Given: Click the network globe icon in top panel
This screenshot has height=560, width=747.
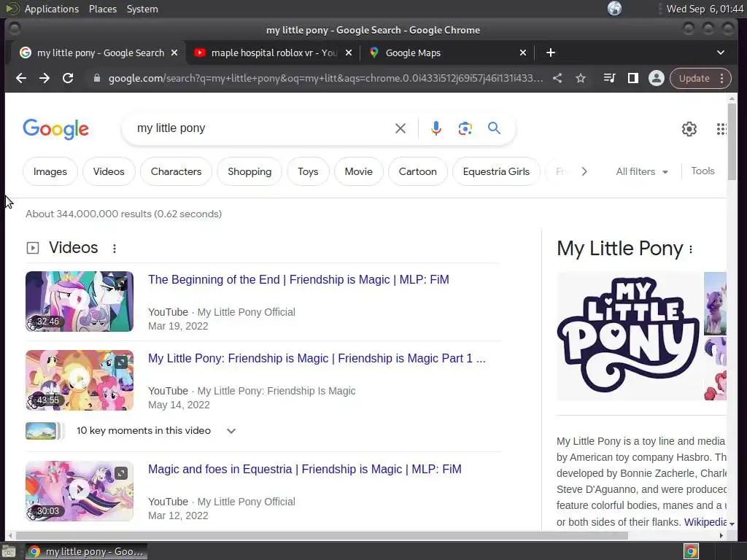Looking at the screenshot, I should 614,9.
